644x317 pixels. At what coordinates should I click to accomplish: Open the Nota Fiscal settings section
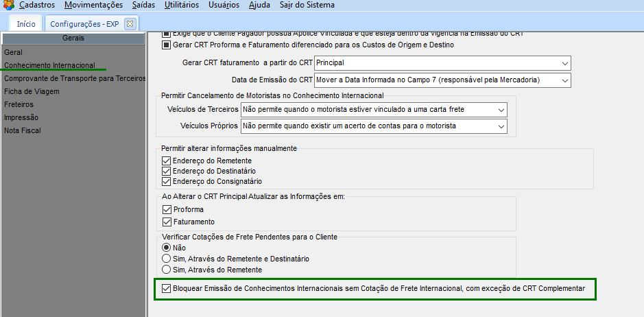[x=23, y=130]
